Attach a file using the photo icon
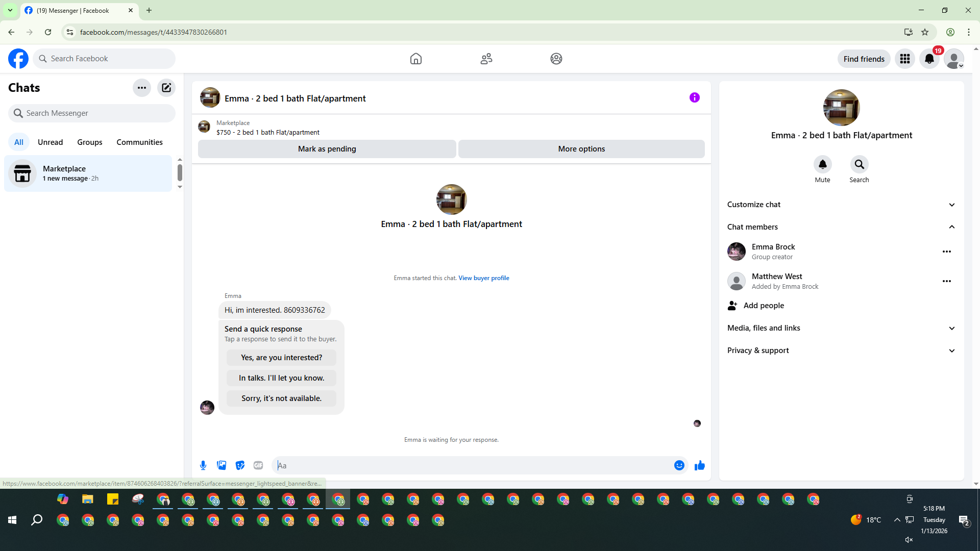Screen dimensions: 980x551 (222, 465)
